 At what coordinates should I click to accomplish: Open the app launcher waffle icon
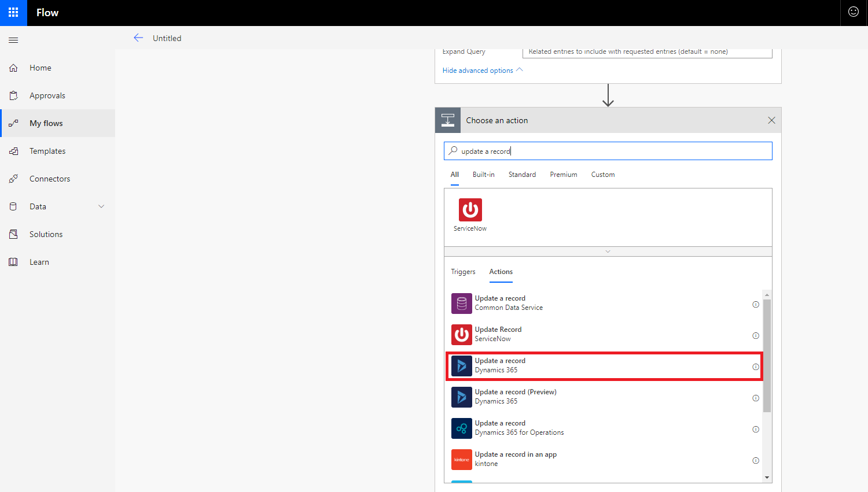tap(13, 12)
